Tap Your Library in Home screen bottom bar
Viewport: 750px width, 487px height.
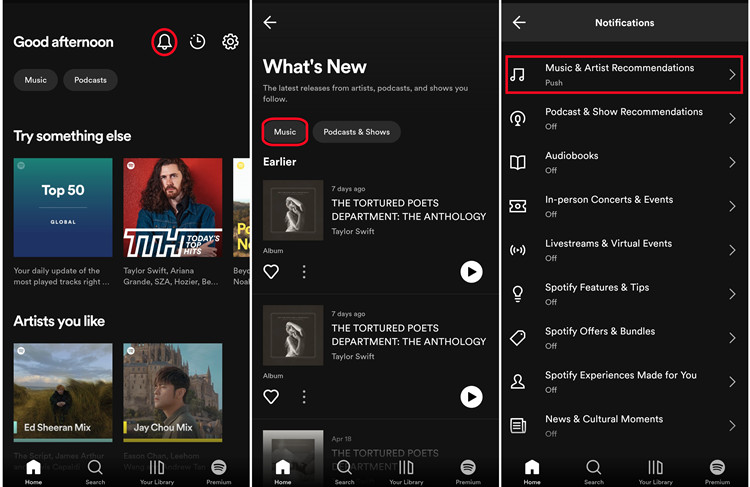(x=157, y=472)
